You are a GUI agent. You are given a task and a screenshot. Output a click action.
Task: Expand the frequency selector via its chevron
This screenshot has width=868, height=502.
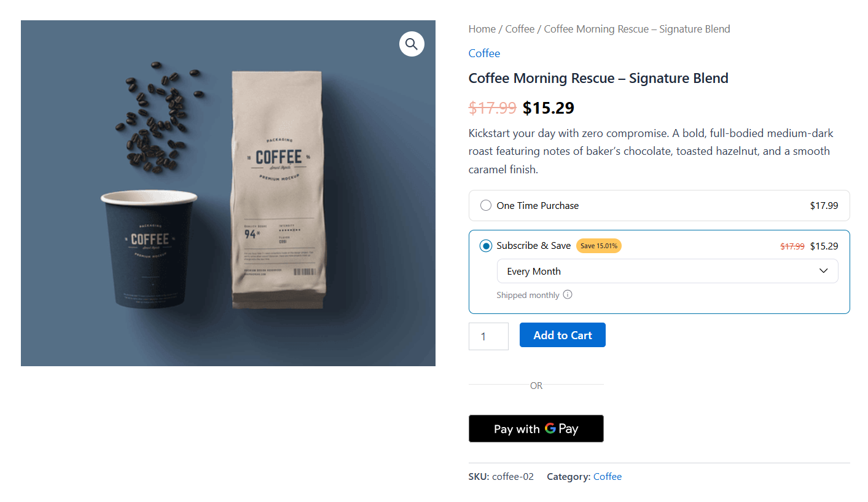click(823, 270)
